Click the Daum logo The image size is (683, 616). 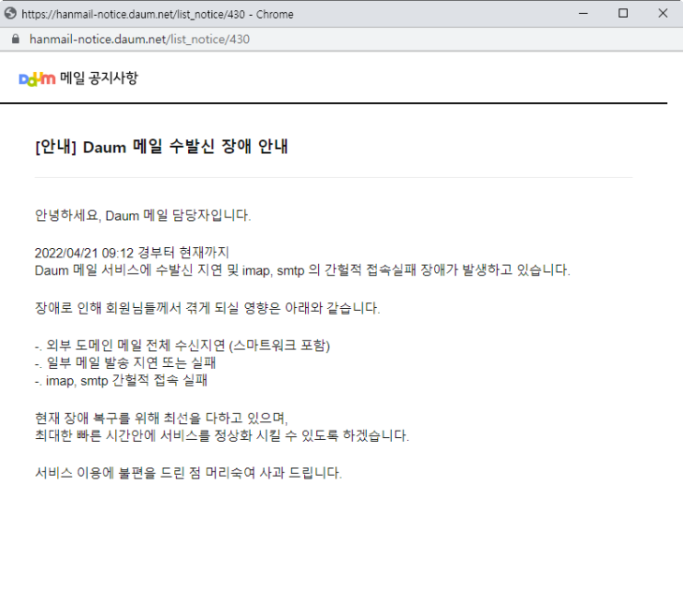pos(36,79)
